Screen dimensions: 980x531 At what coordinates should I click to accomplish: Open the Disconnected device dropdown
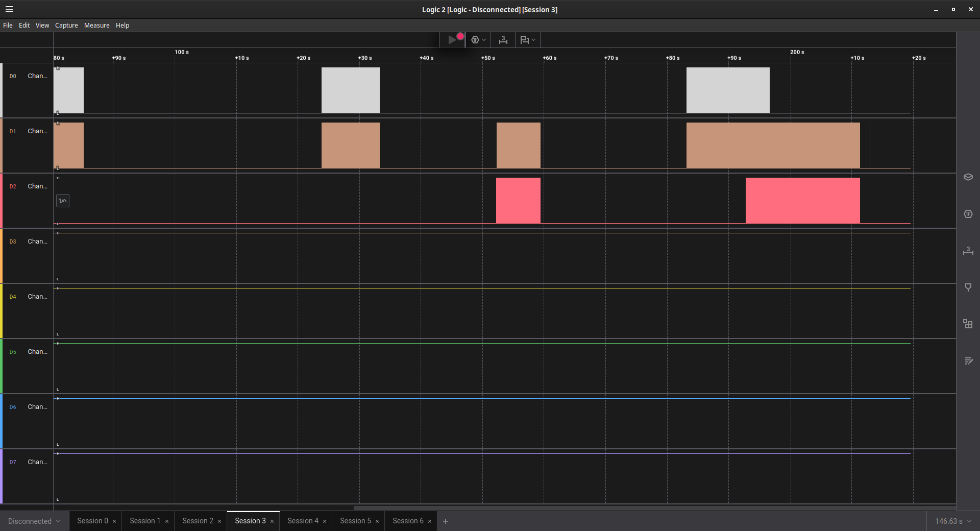coord(34,521)
